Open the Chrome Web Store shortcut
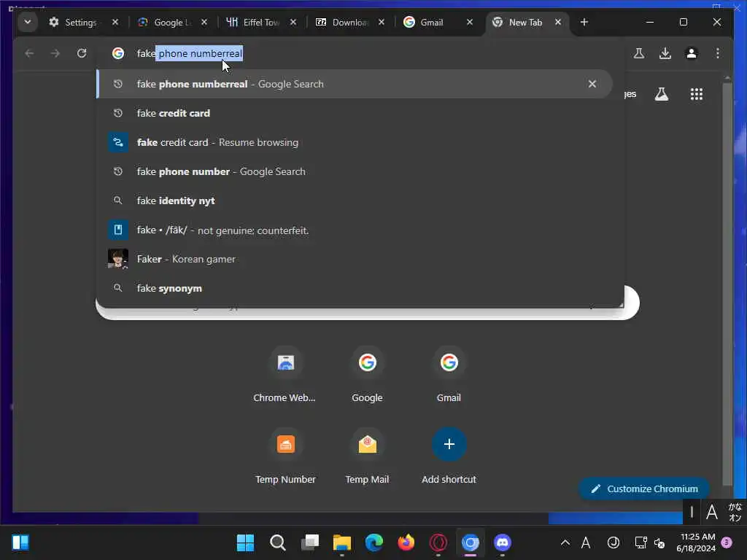 (x=285, y=375)
